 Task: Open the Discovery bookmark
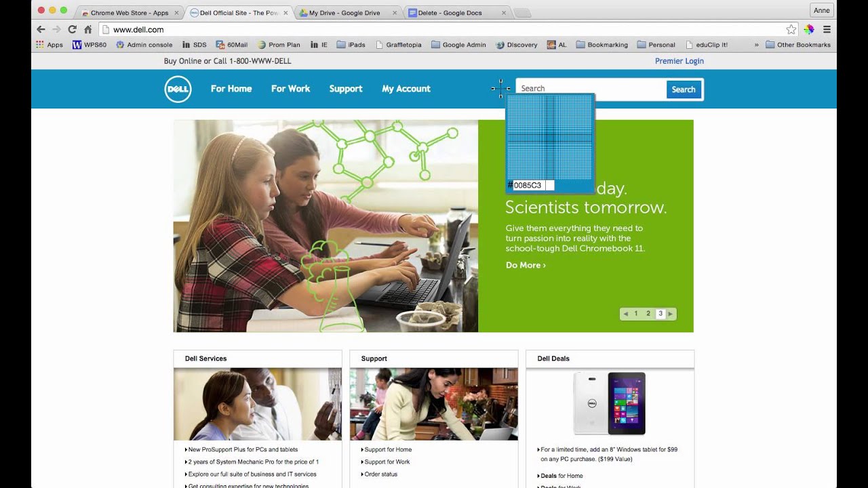pos(517,45)
